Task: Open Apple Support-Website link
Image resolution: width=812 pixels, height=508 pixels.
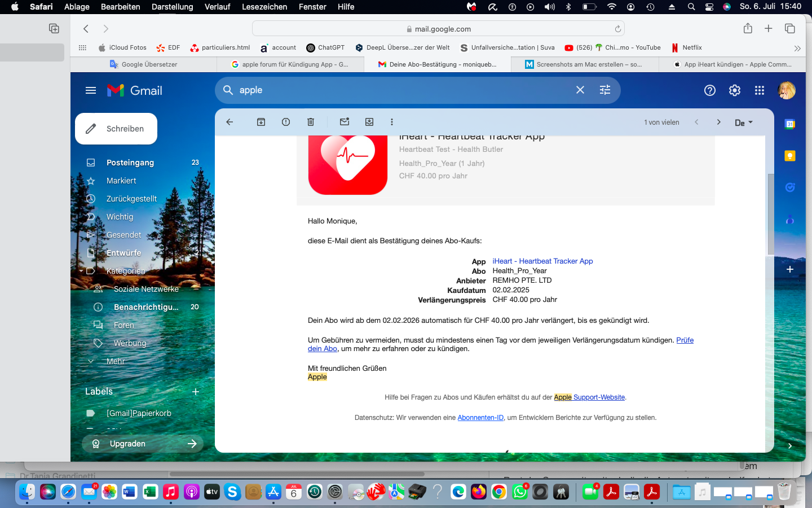Action: [589, 397]
